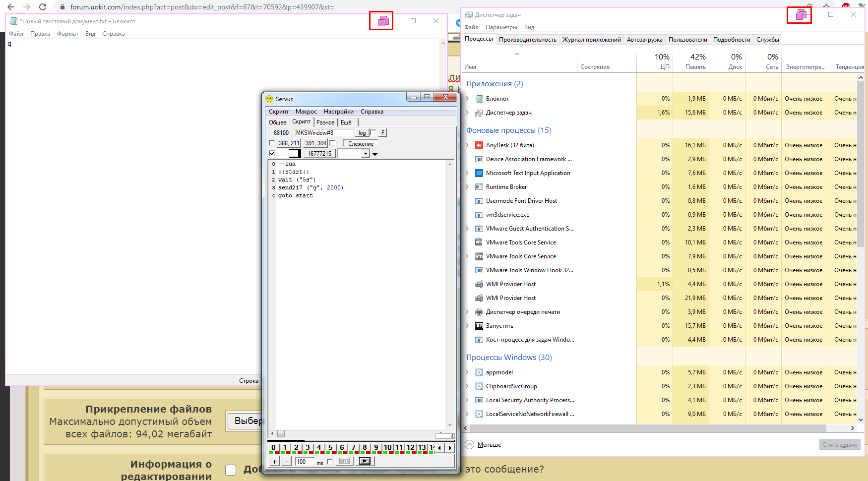
Task: Click the Слежение button
Action: pyautogui.click(x=361, y=143)
